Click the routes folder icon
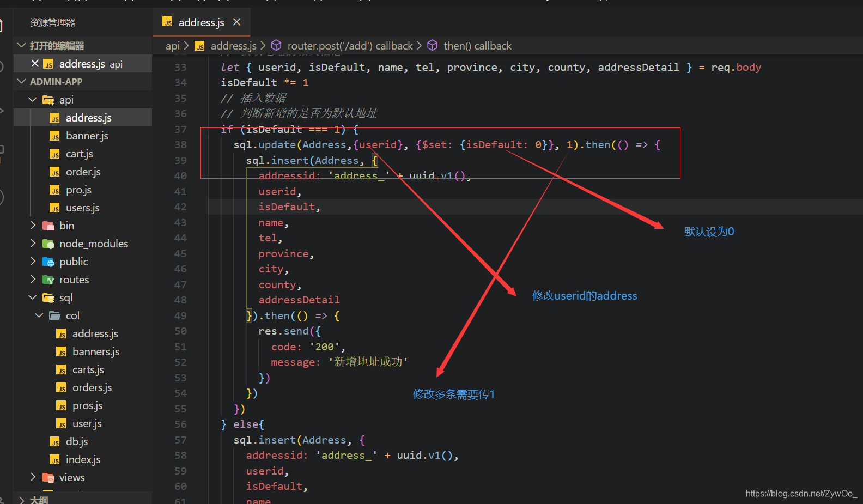Viewport: 863px width, 504px height. 48,280
